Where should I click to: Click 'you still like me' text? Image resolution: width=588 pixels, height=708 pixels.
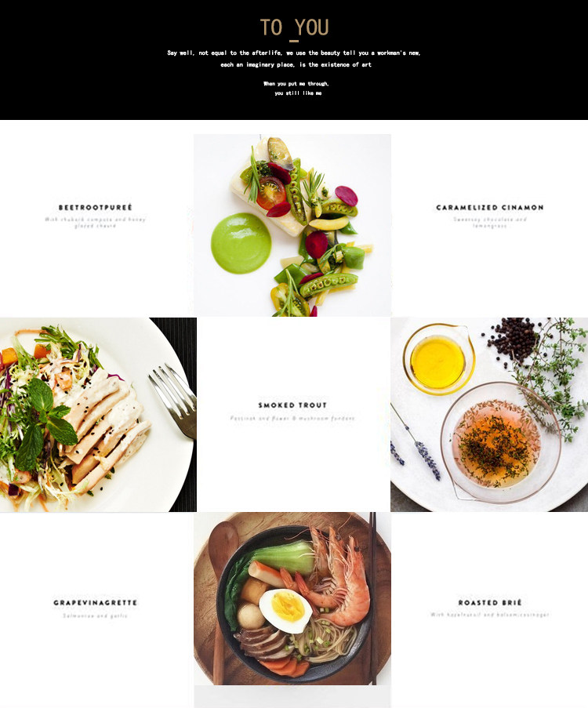298,93
